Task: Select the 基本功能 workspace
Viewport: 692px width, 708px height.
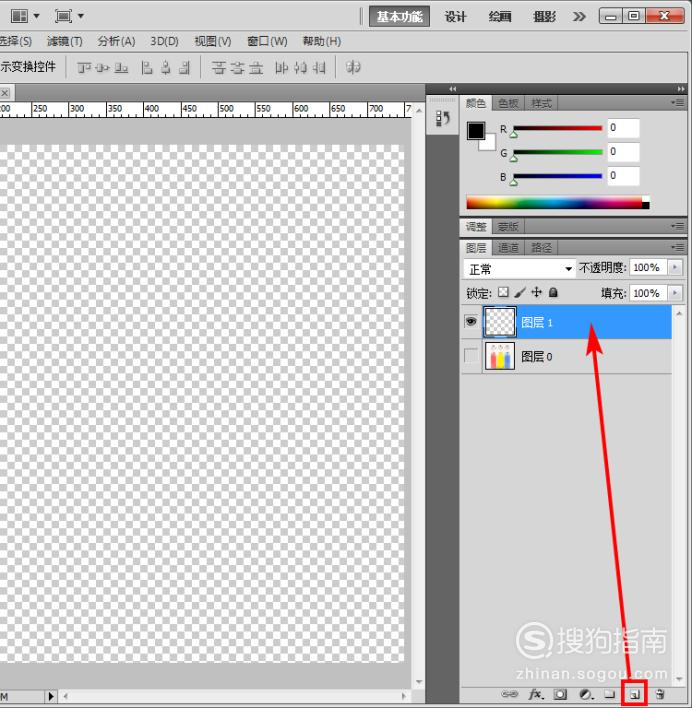Action: 399,17
